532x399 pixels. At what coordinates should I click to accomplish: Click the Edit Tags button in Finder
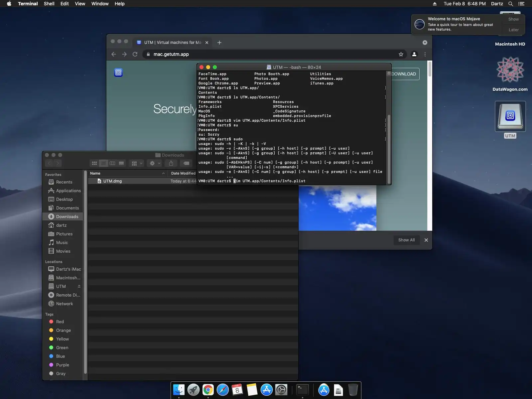187,163
